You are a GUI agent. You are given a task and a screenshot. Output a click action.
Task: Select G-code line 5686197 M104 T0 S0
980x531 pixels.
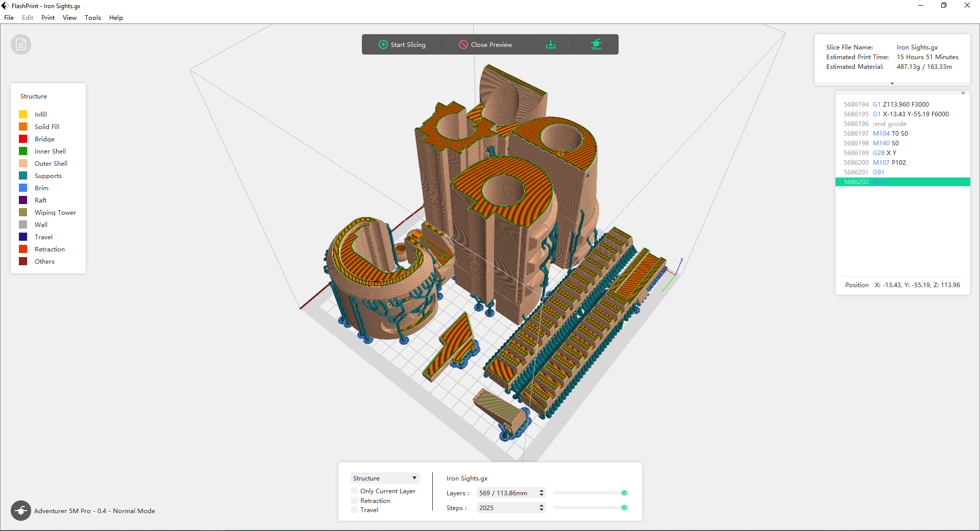(902, 133)
